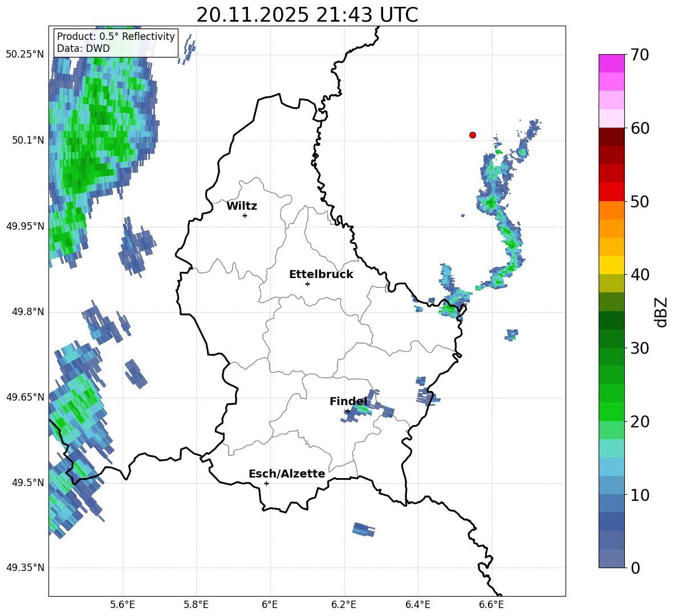Click the dBZ colorbar label
675x616 pixels.
tap(661, 312)
